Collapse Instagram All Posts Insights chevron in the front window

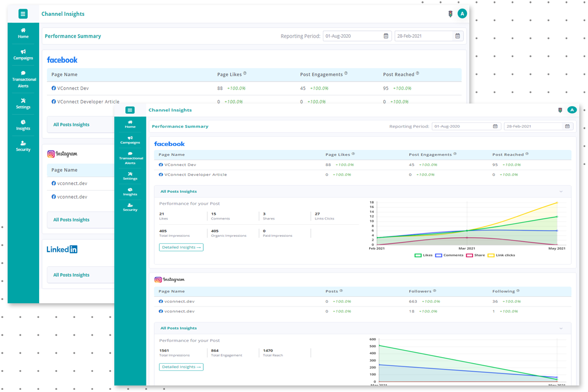(x=561, y=328)
